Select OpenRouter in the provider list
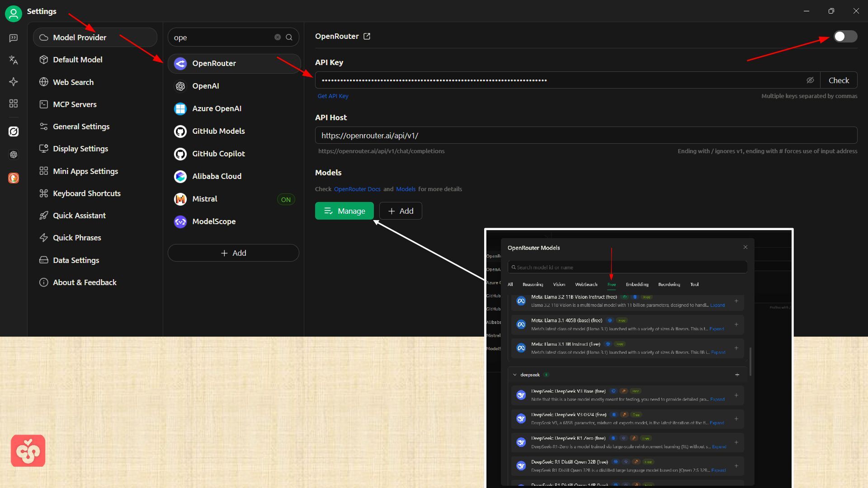Image resolution: width=868 pixels, height=488 pixels. click(234, 63)
